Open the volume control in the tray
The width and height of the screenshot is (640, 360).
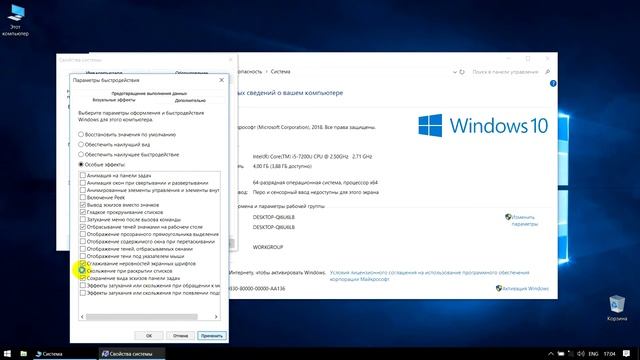(x=581, y=353)
